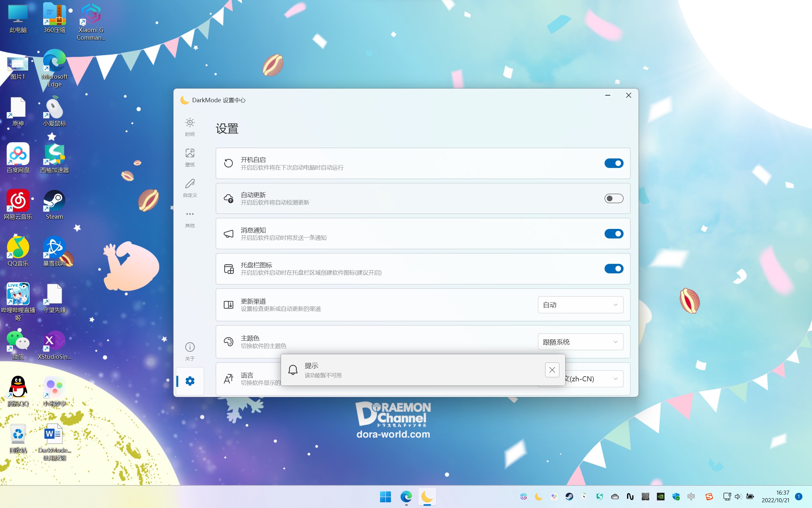The image size is (812, 508).
Task: Select the XStudioSinger desktop shortcut
Action: pos(54,345)
